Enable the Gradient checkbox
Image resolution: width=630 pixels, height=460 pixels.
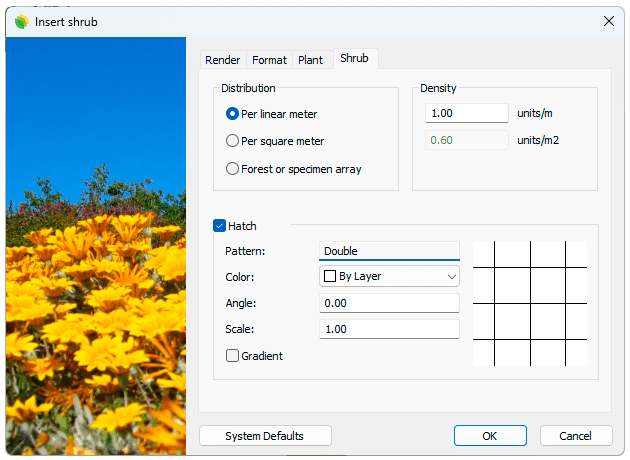[x=233, y=356]
